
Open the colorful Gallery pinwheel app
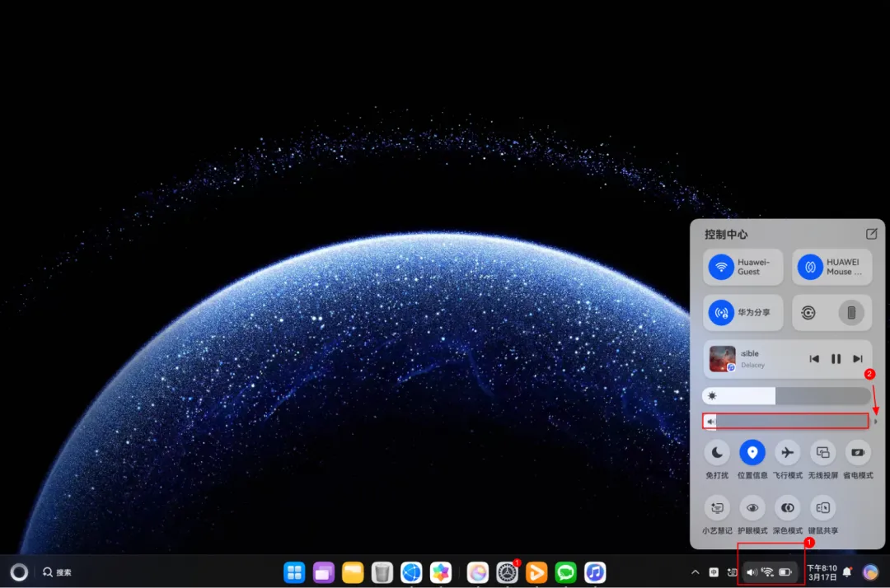pyautogui.click(x=440, y=572)
